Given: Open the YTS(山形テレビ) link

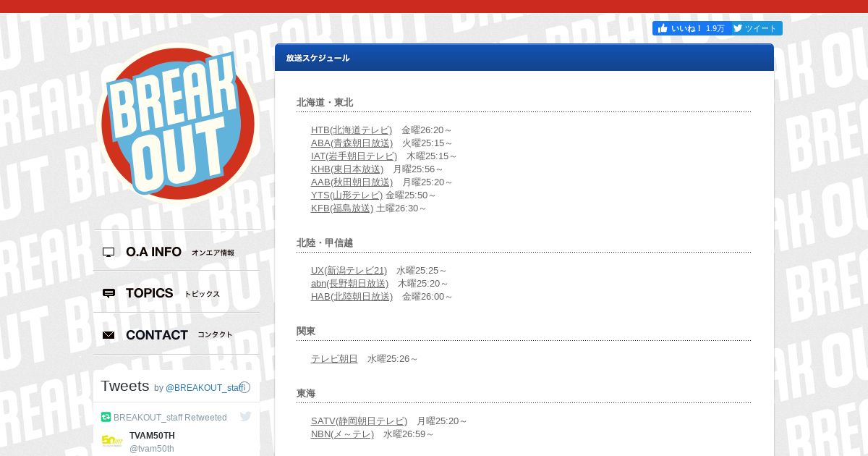Looking at the screenshot, I should coord(347,195).
